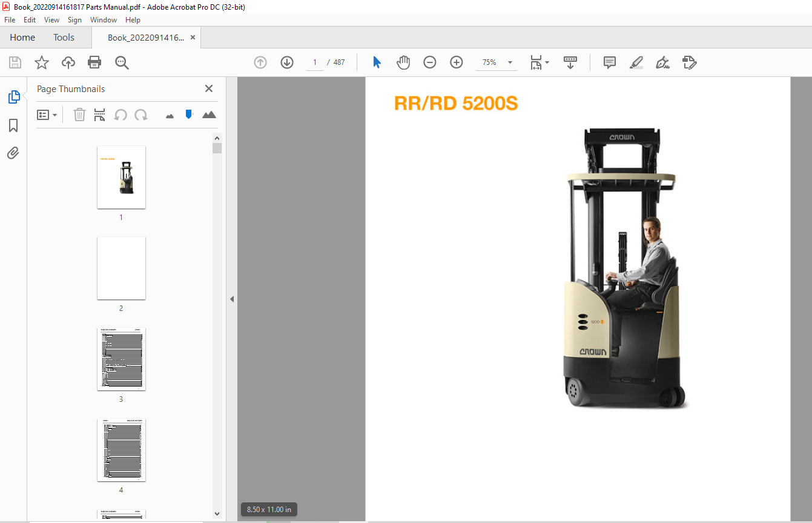Switch to the Tools tab
Image resolution: width=812 pixels, height=523 pixels.
pos(64,38)
